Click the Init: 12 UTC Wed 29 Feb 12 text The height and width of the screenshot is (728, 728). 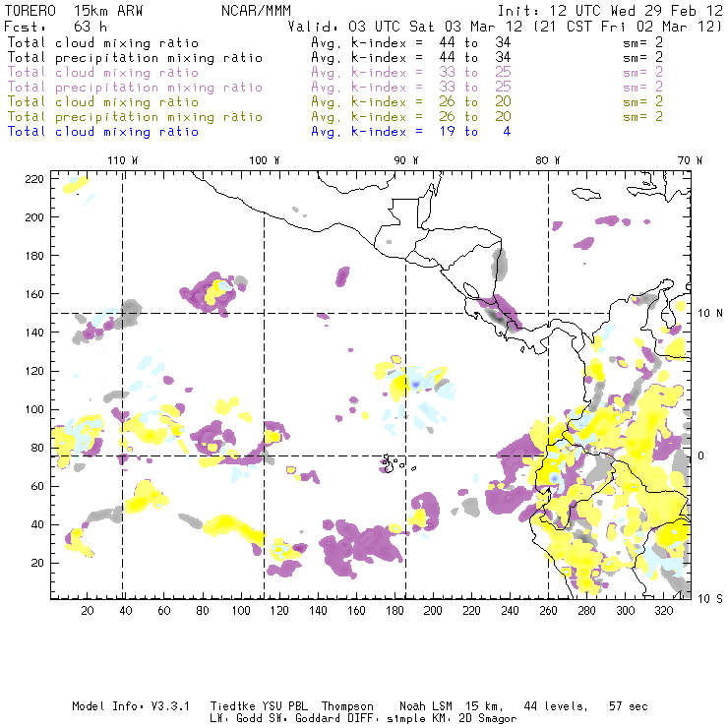(610, 11)
